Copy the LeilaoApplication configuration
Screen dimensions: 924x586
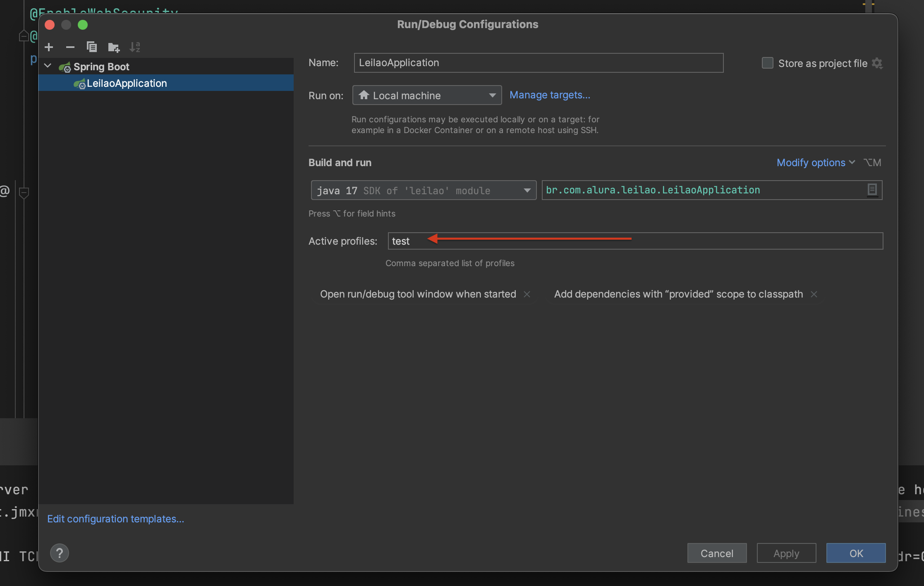tap(92, 47)
